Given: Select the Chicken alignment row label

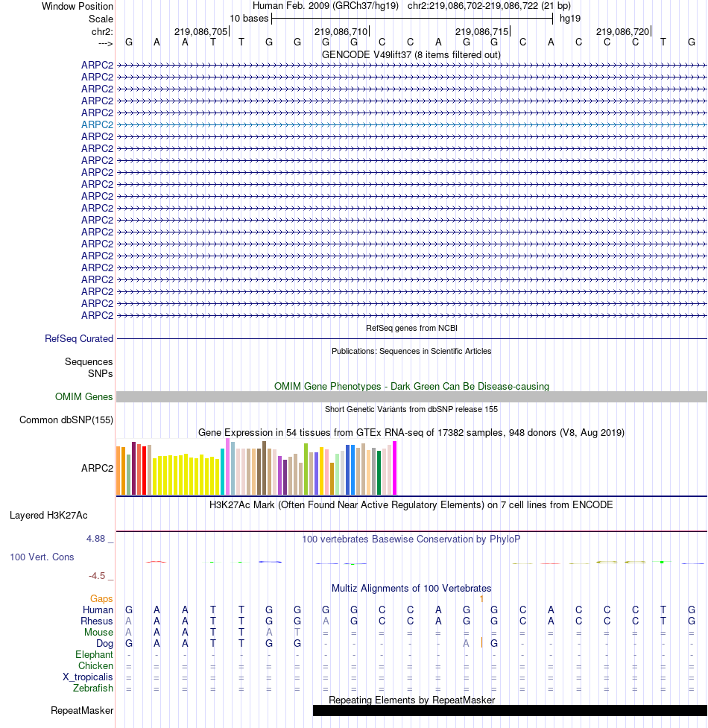Looking at the screenshot, I should (95, 666).
